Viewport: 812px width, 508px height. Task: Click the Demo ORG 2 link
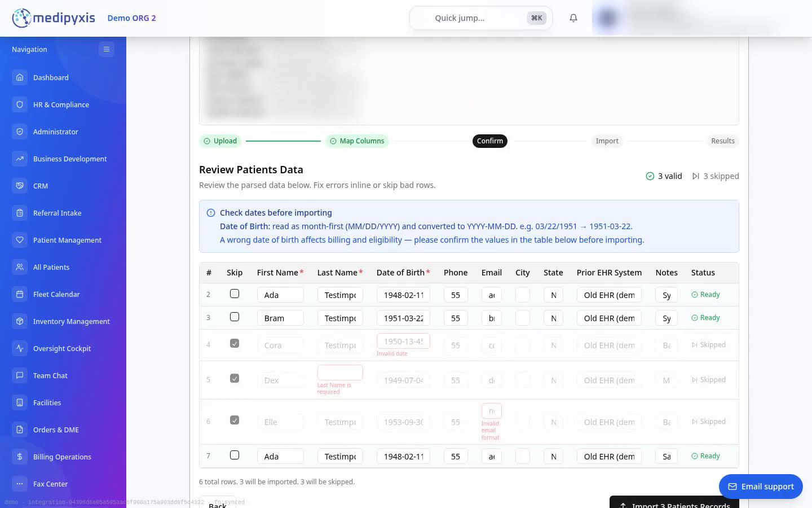131,18
